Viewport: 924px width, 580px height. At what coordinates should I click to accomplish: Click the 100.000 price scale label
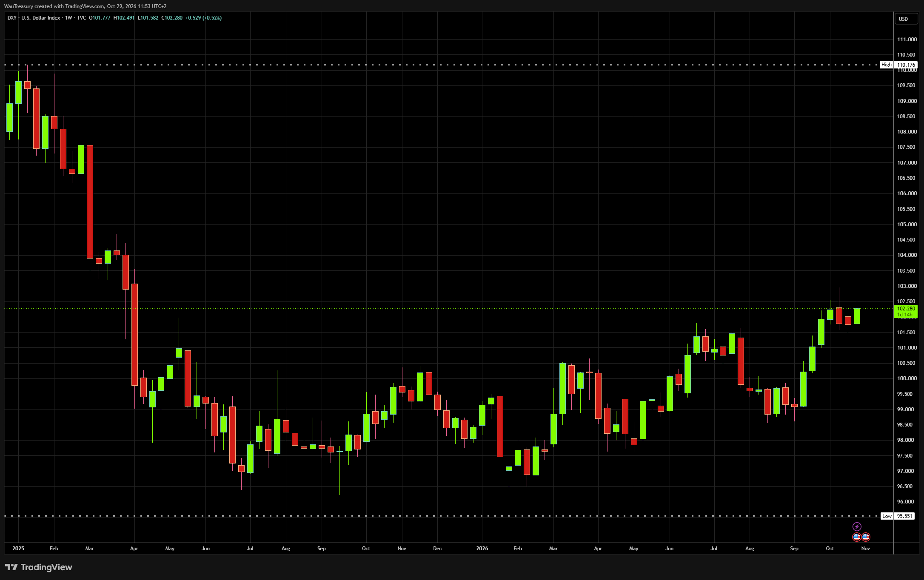(907, 378)
